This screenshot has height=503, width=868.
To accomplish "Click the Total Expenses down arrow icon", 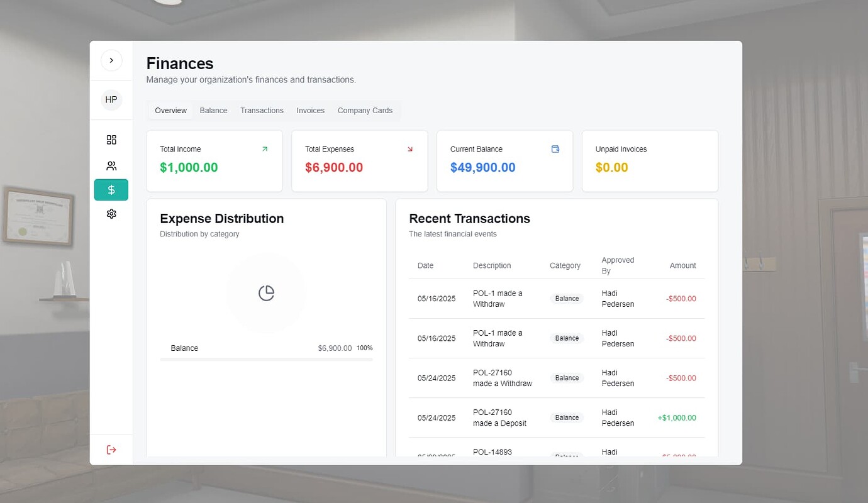I will tap(410, 149).
